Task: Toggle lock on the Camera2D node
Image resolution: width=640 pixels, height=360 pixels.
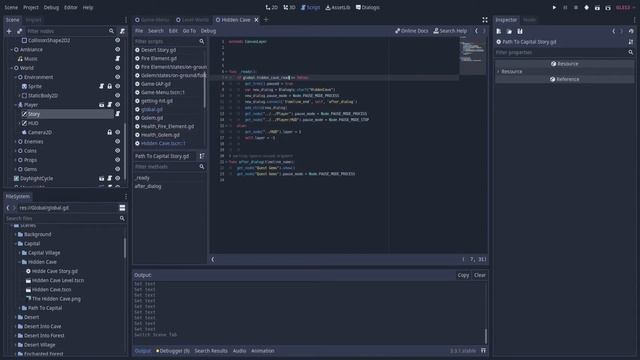Action: 110,132
